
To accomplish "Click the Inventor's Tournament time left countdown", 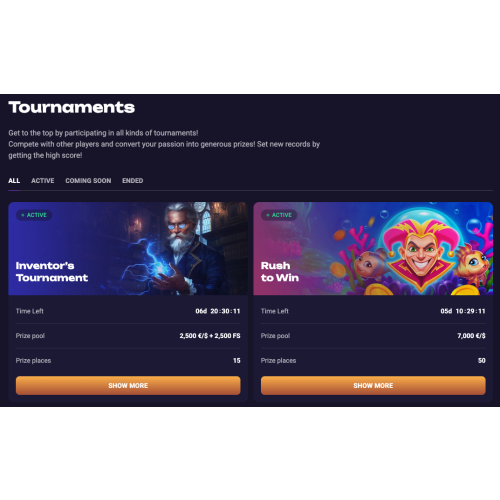I will point(218,311).
